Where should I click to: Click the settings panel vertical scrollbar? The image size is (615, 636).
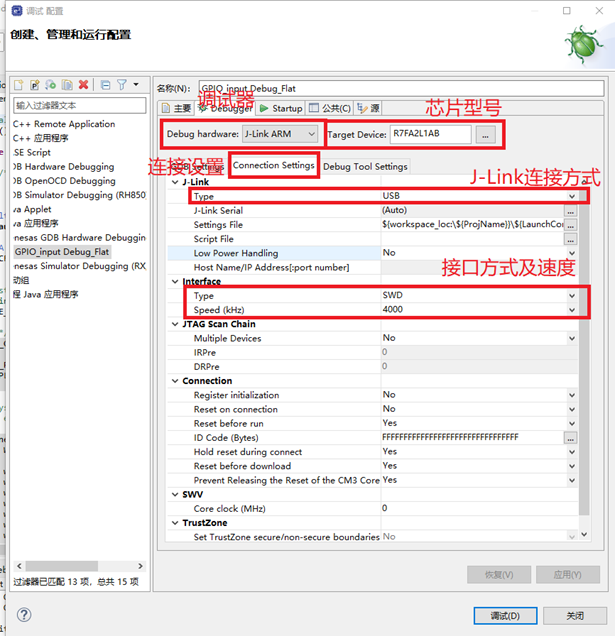[584, 352]
